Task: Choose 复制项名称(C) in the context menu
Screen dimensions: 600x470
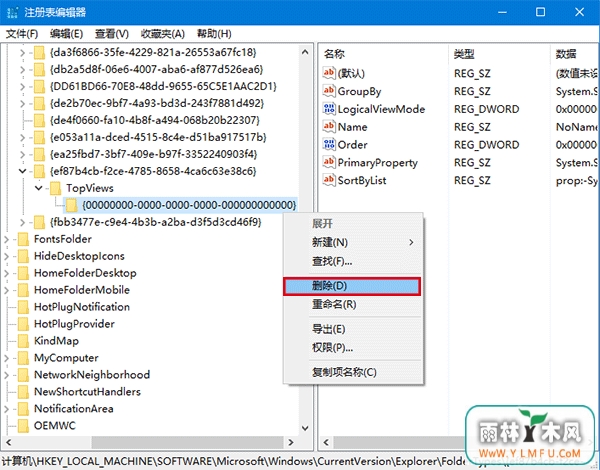Action: [352, 372]
